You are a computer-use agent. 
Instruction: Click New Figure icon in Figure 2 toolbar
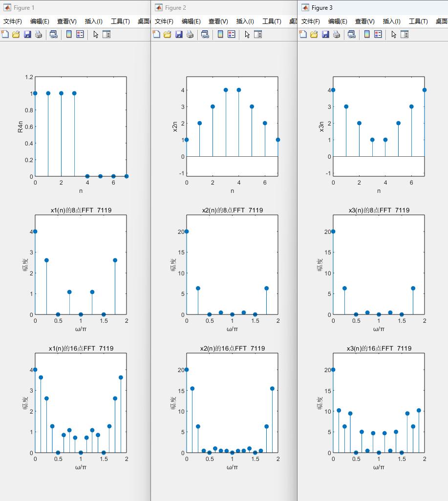click(156, 34)
